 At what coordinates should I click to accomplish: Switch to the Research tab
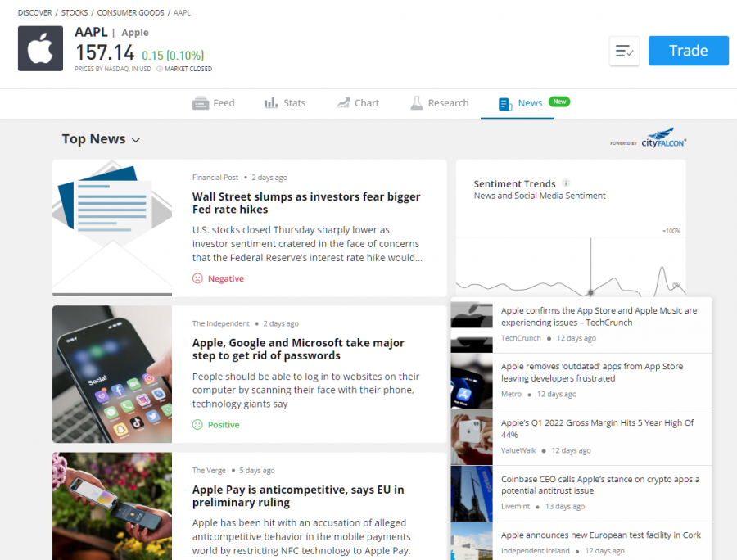[x=440, y=103]
